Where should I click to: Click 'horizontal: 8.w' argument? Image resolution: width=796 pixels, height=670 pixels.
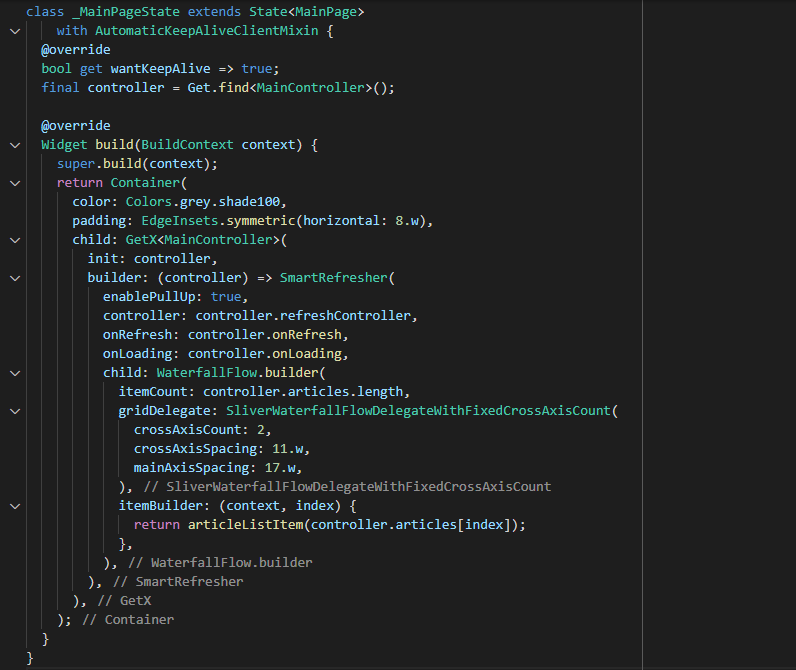(361, 221)
